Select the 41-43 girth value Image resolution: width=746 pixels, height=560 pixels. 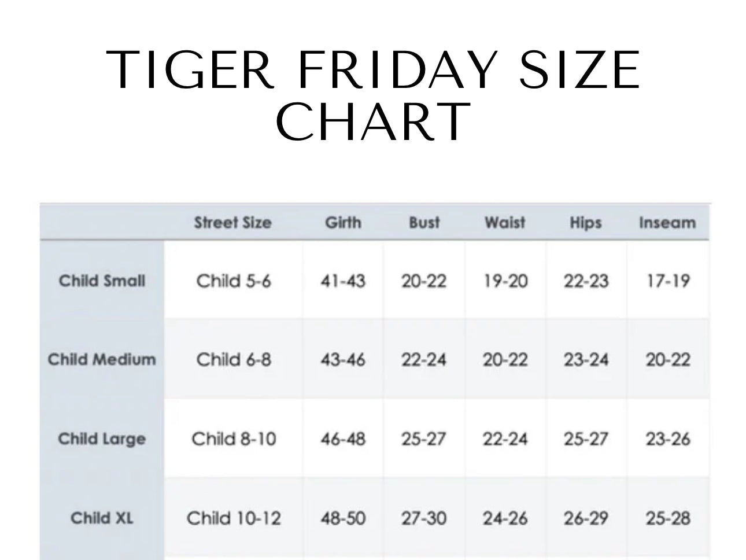(343, 281)
